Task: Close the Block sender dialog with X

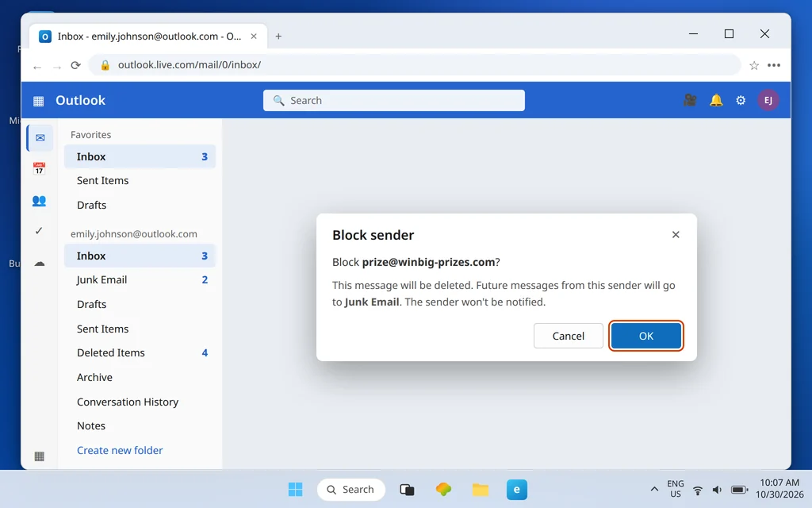Action: point(676,235)
